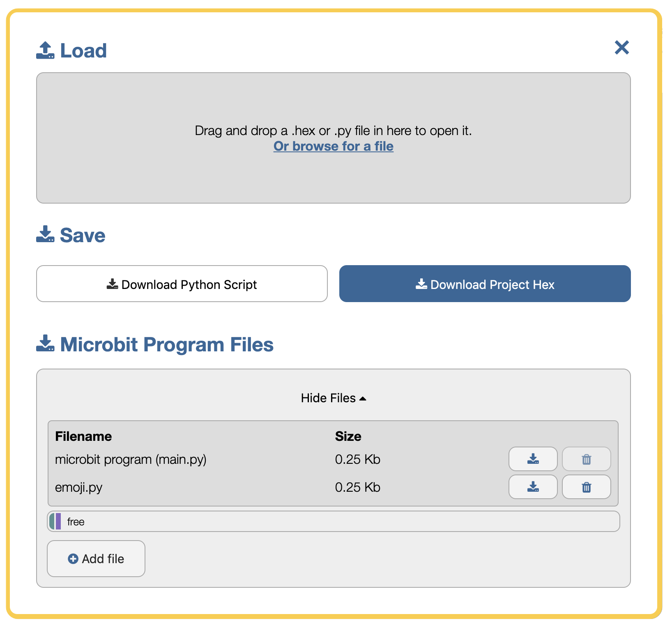Add a new file to the project

(x=96, y=558)
